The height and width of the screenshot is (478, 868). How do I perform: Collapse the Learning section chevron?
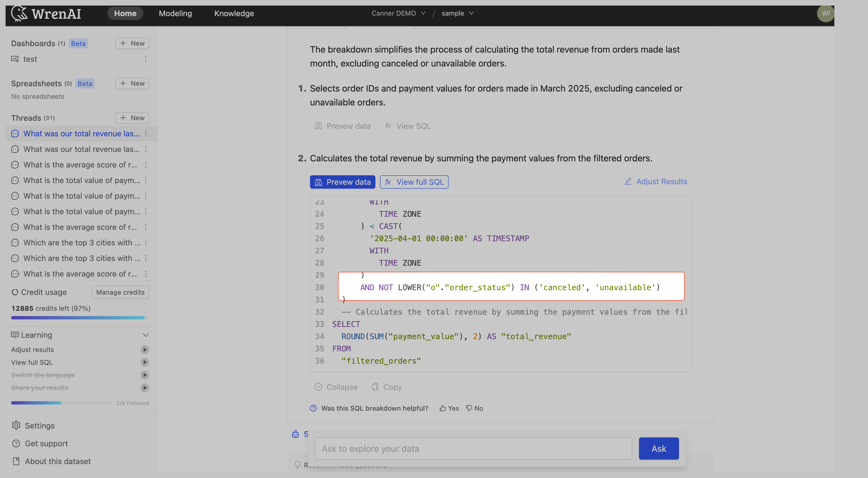click(x=146, y=335)
